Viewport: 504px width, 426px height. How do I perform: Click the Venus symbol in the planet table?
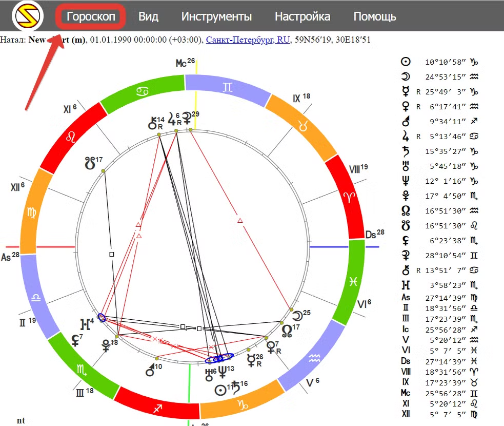tap(406, 107)
